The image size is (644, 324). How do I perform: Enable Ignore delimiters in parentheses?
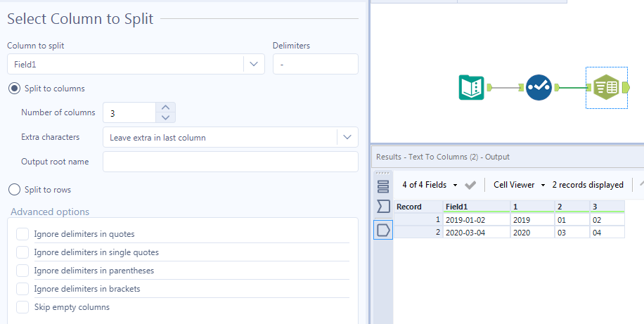[x=22, y=271]
